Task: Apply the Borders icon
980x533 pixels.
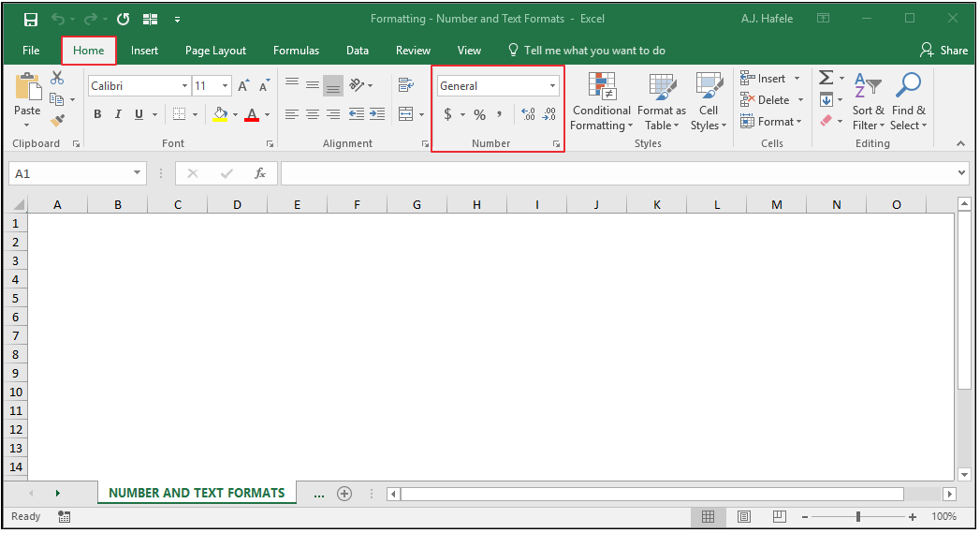Action: pyautogui.click(x=180, y=114)
